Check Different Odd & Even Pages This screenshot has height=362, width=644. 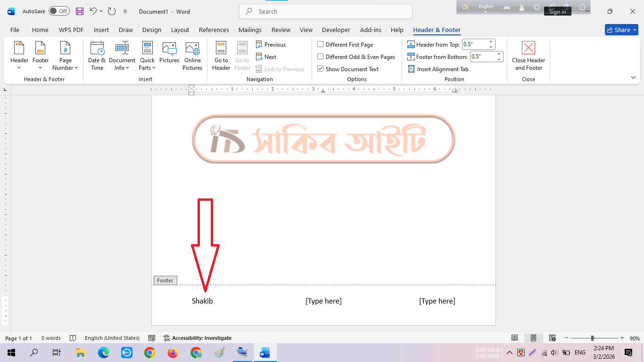(321, 57)
